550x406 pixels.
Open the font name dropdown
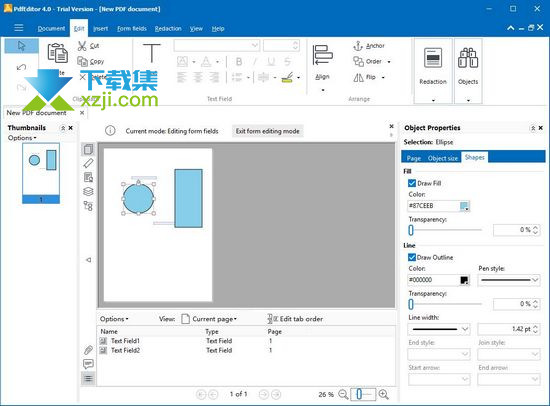pyautogui.click(x=216, y=45)
